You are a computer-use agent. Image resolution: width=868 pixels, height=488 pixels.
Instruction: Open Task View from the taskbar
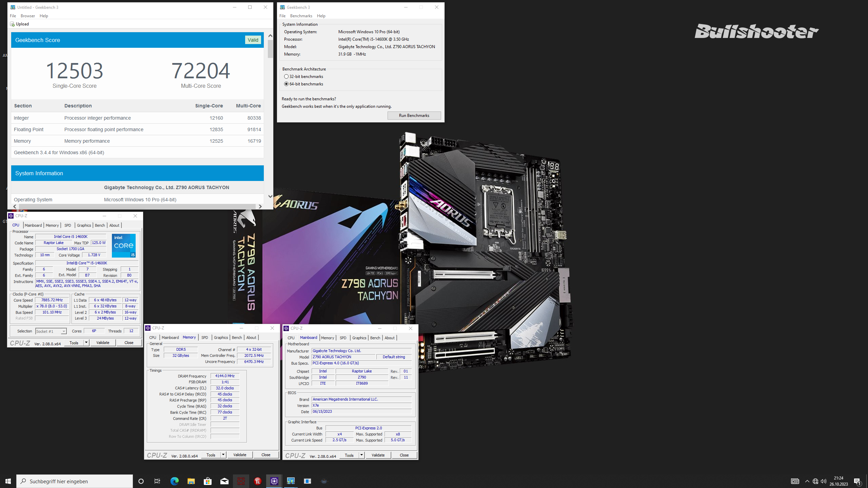pyautogui.click(x=157, y=481)
